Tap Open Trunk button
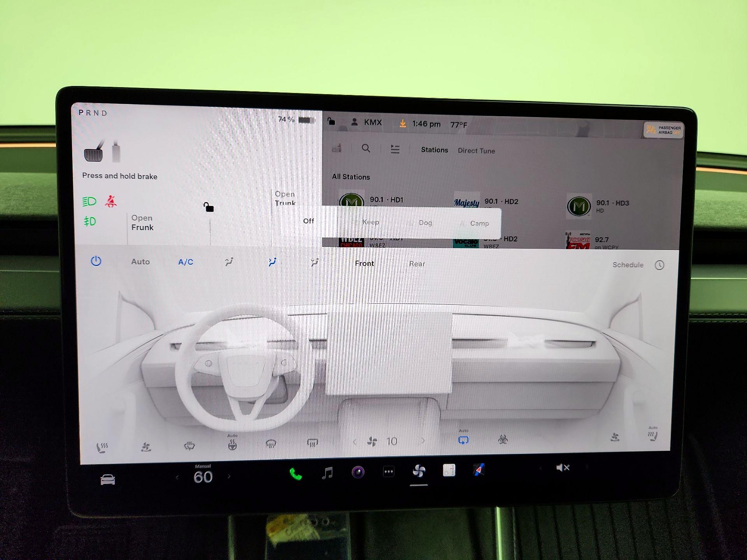The image size is (747, 560). click(285, 198)
